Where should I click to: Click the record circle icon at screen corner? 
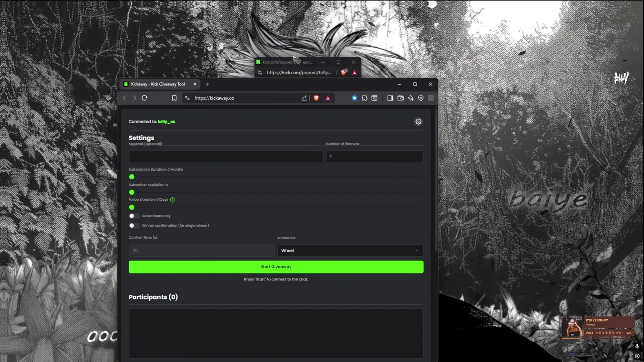coord(637,356)
